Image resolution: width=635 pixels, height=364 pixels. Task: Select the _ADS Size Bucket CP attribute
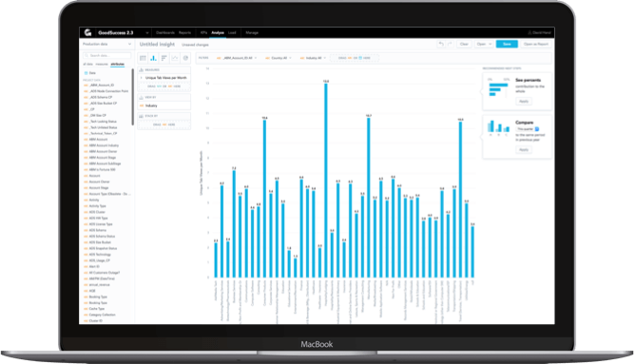103,104
